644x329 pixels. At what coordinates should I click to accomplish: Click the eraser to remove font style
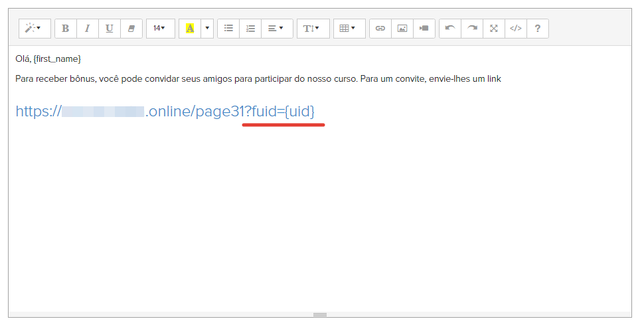pos(131,29)
